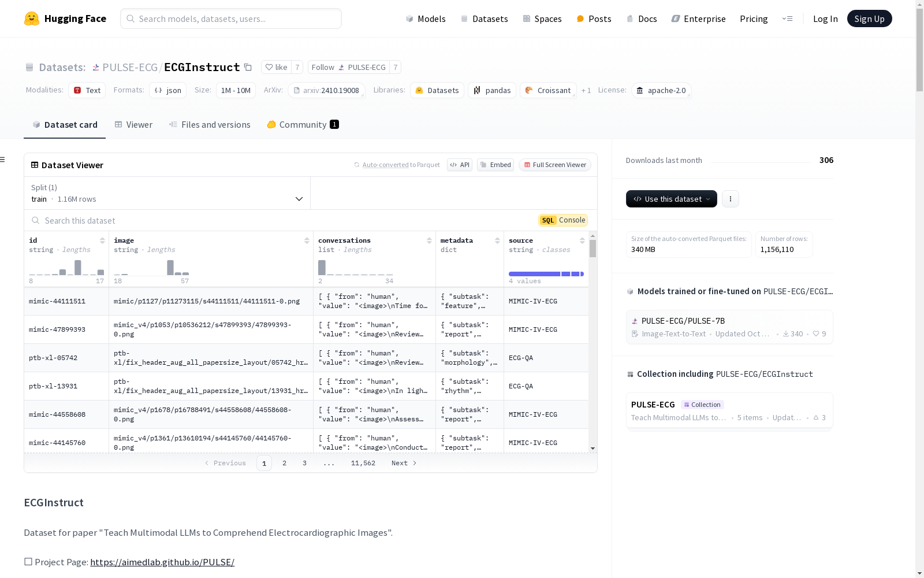This screenshot has width=924, height=578.
Task: Click the main search models input
Action: click(231, 18)
